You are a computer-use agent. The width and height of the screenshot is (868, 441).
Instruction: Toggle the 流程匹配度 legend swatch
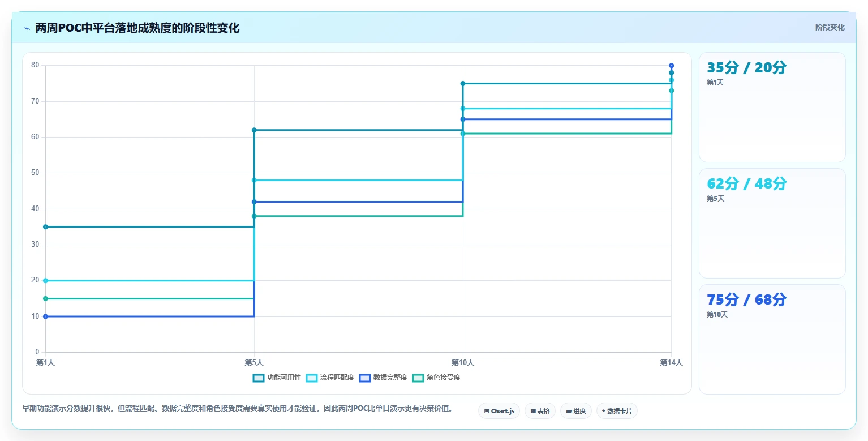[312, 378]
